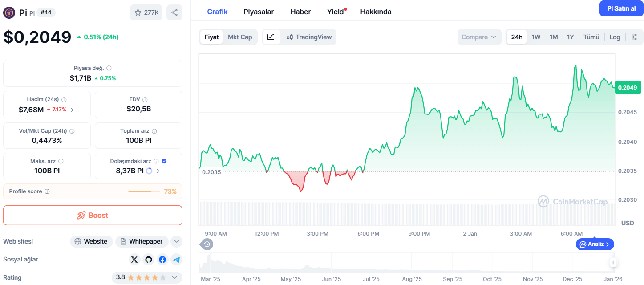The width and height of the screenshot is (644, 285).
Task: Click the PI Satın al button
Action: (621, 8)
